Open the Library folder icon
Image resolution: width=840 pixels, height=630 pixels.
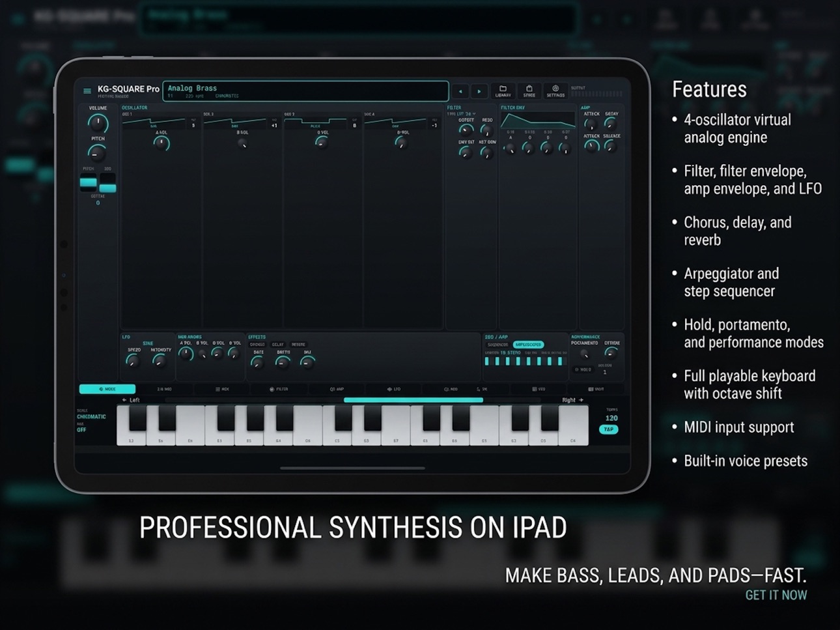(503, 91)
